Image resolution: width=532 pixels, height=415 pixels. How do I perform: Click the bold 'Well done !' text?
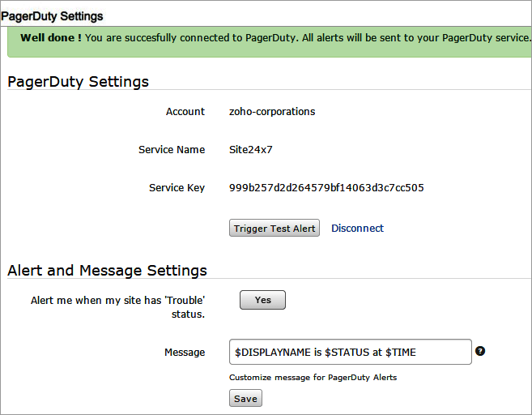(x=51, y=37)
